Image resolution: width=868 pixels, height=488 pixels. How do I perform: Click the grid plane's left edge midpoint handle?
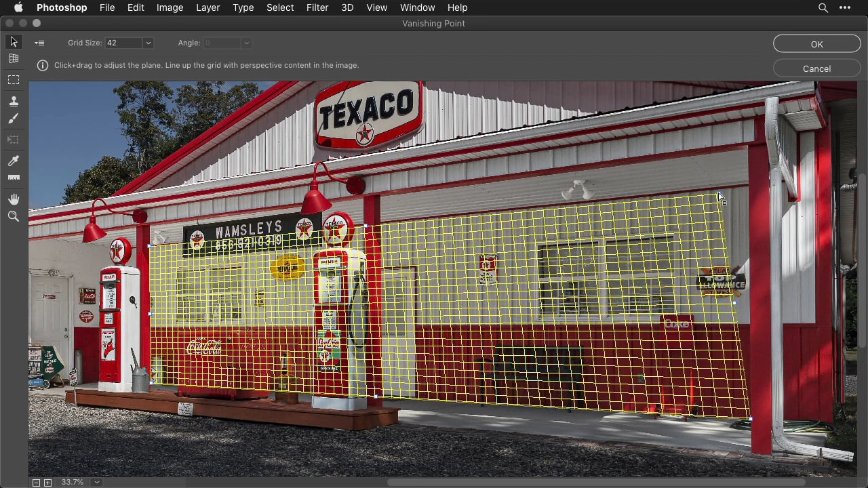click(x=149, y=314)
